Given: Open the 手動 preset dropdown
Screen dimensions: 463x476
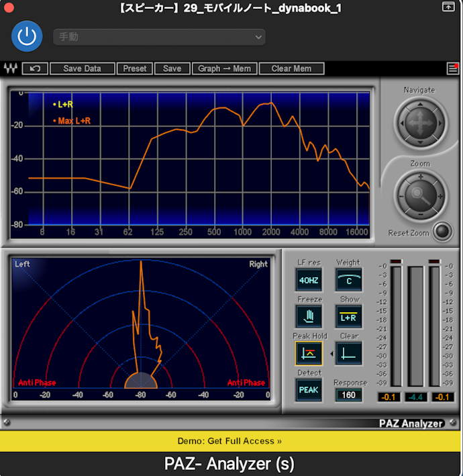Looking at the screenshot, I should pyautogui.click(x=159, y=37).
